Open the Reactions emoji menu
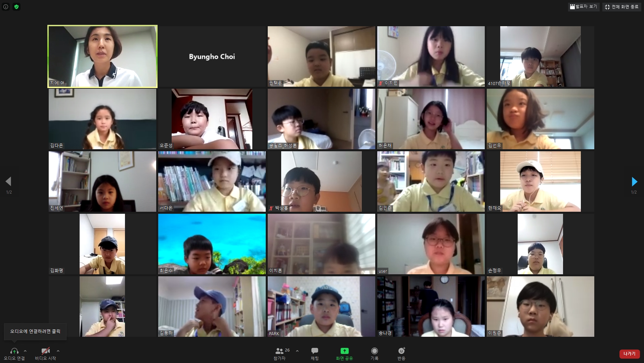 tap(401, 351)
